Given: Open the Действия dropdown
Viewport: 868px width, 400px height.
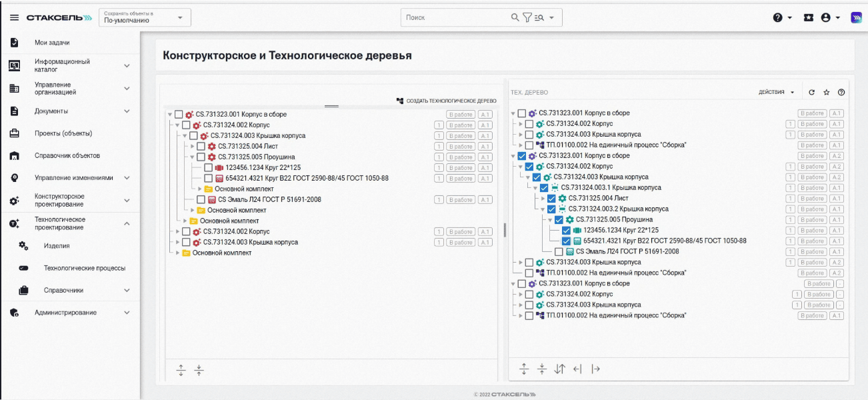Looking at the screenshot, I should [776, 92].
